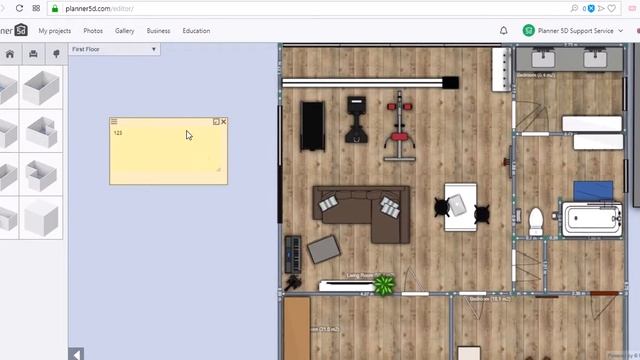Open the sticky note menu icon
The height and width of the screenshot is (360, 640).
pyautogui.click(x=114, y=122)
